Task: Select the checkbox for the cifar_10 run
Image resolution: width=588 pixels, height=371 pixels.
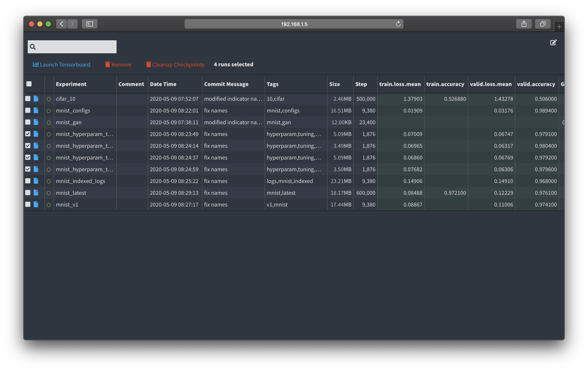Action: coord(28,99)
